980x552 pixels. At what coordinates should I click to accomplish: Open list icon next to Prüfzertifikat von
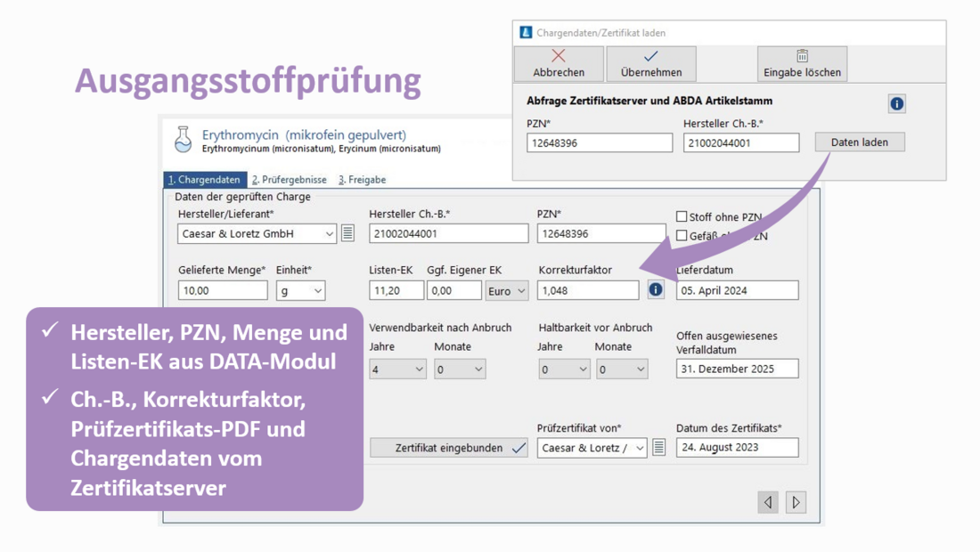coord(658,448)
